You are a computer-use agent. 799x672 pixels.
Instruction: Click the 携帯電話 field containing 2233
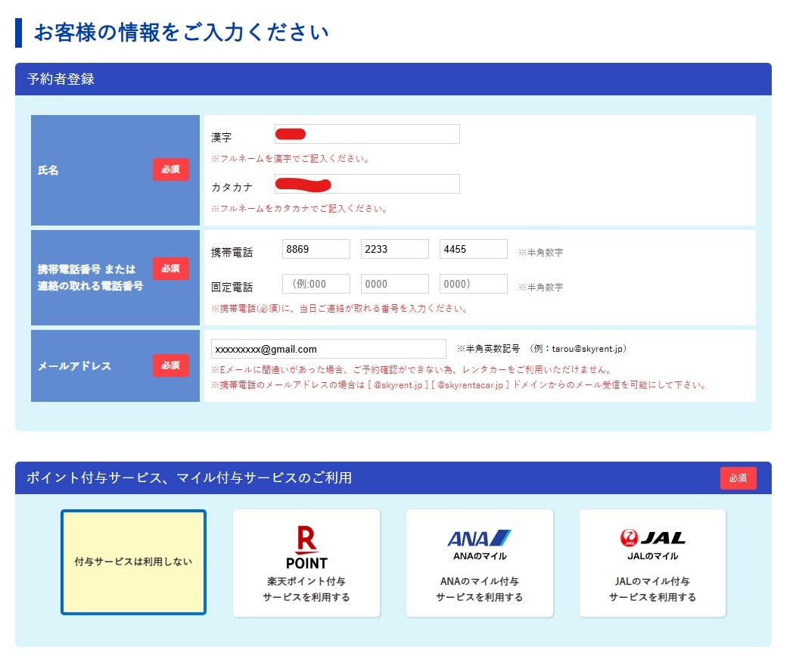coord(394,249)
